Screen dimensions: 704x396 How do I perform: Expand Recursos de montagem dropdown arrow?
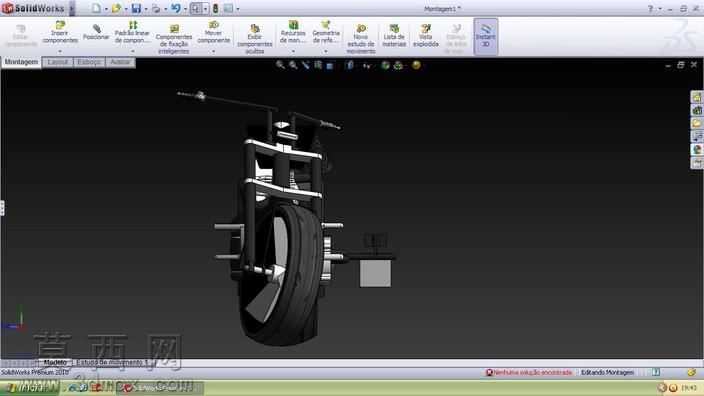coord(293,51)
